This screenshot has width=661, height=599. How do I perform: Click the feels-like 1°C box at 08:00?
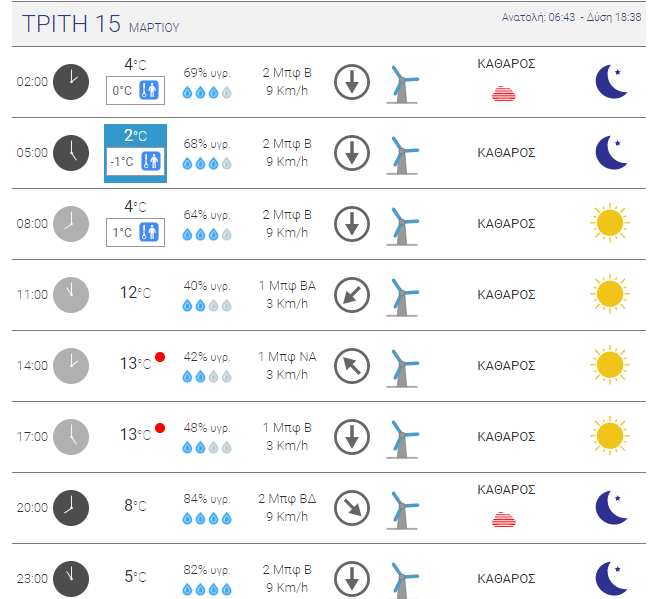[x=135, y=233]
